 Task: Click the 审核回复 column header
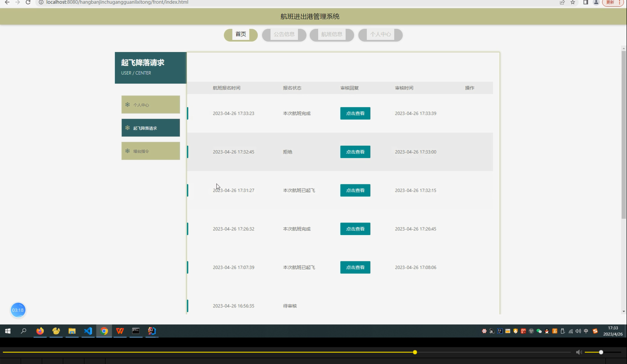(x=349, y=88)
